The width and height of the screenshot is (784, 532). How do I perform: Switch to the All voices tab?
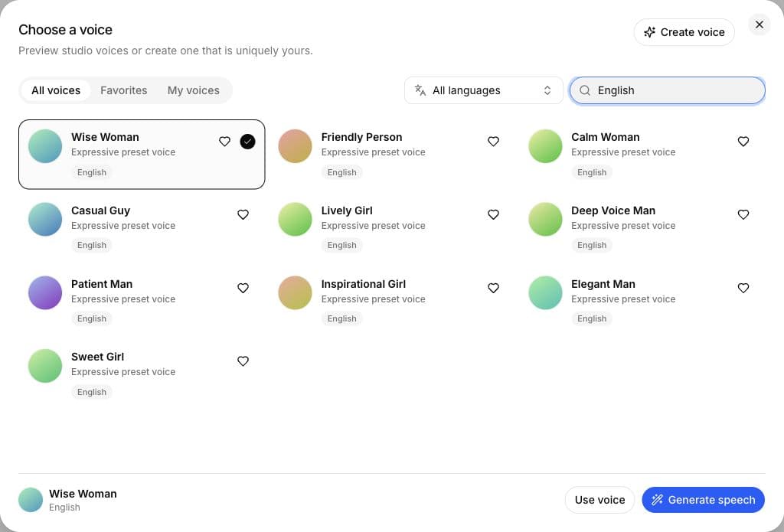coord(56,90)
